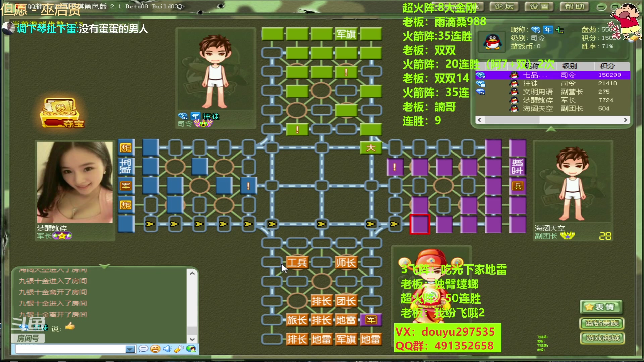Click the 军 marker on the blue side
The width and height of the screenshot is (644, 362).
tap(126, 186)
